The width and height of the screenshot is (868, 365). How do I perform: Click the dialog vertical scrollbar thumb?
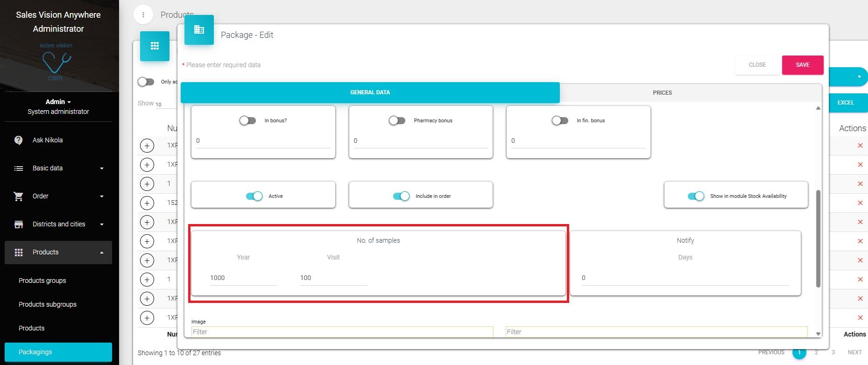click(x=818, y=239)
